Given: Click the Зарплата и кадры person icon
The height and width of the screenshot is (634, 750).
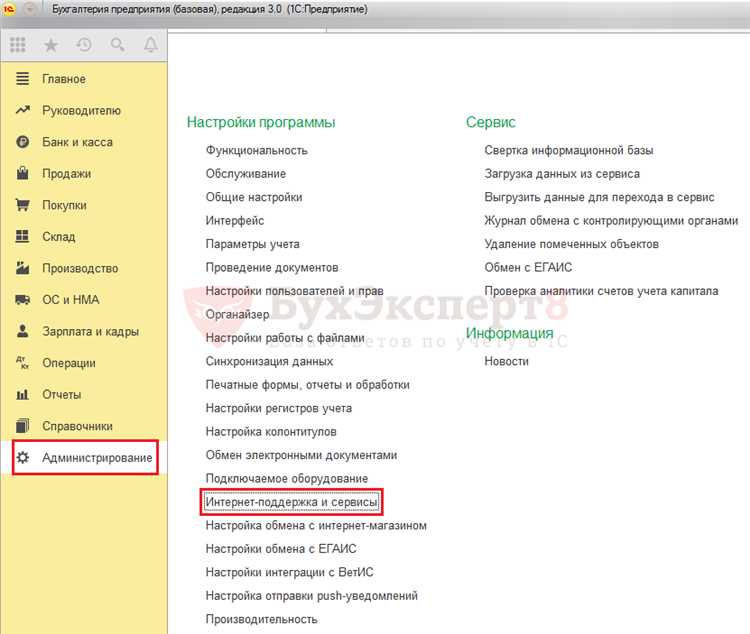Looking at the screenshot, I should point(22,331).
